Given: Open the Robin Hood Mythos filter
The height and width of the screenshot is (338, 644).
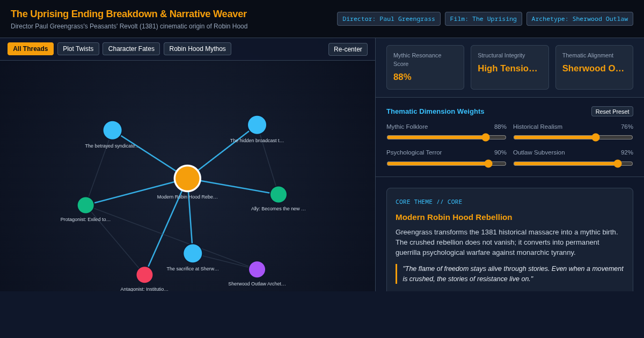Looking at the screenshot, I should point(197,49).
